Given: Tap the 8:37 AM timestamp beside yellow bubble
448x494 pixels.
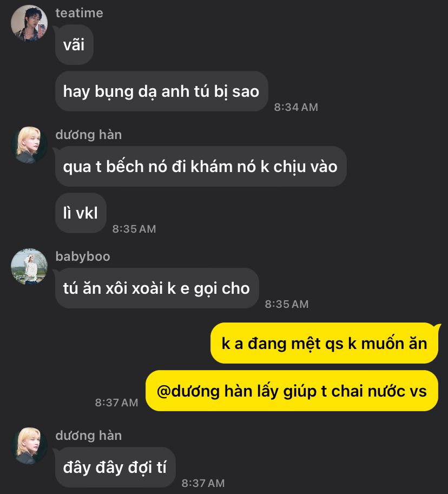Looking at the screenshot, I should click(x=116, y=403).
